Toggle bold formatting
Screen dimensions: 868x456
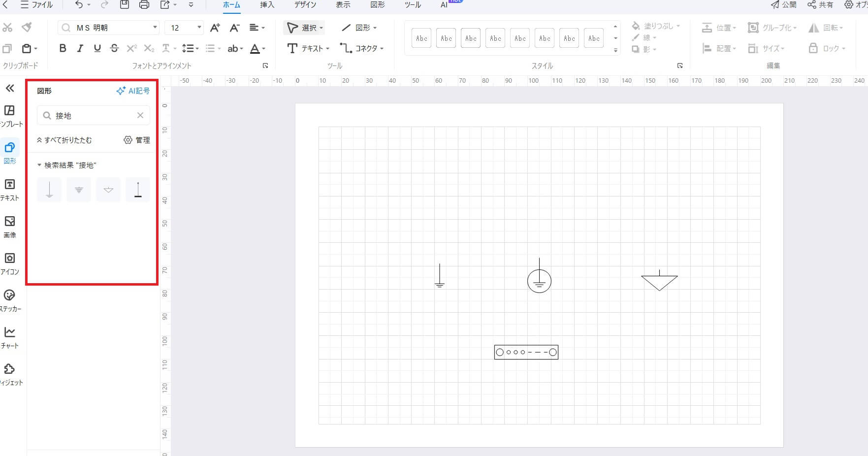coord(63,48)
